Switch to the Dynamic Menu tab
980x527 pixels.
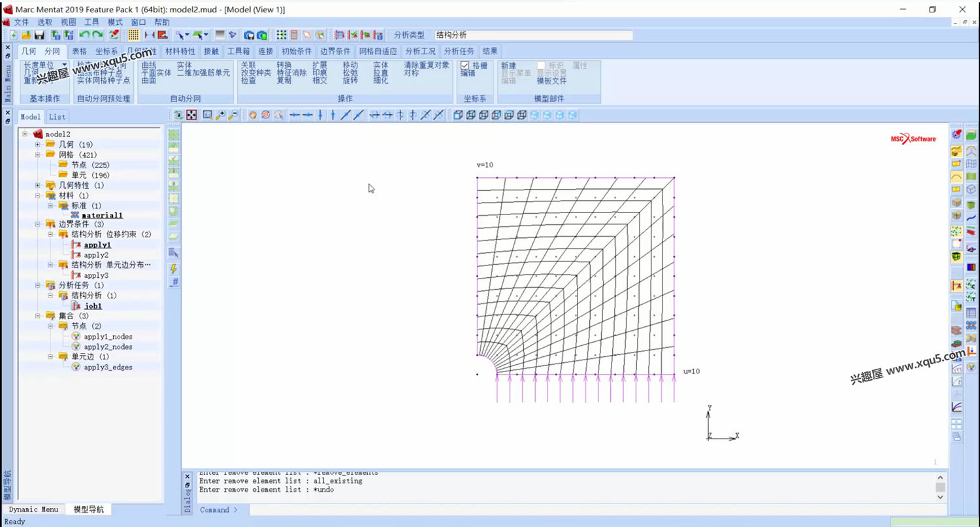click(33, 509)
